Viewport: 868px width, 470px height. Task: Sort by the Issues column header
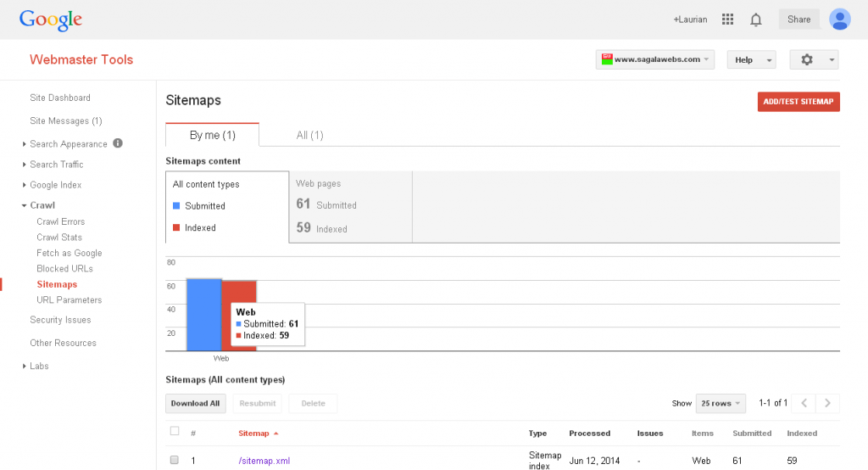coord(650,434)
